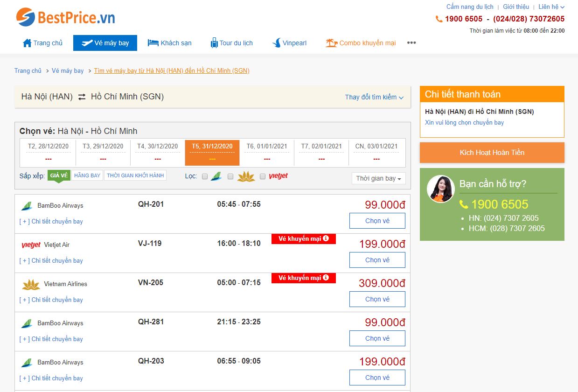The height and width of the screenshot is (392, 578).
Task: Select date tab T4, 30/12/2020
Action: coord(158,153)
